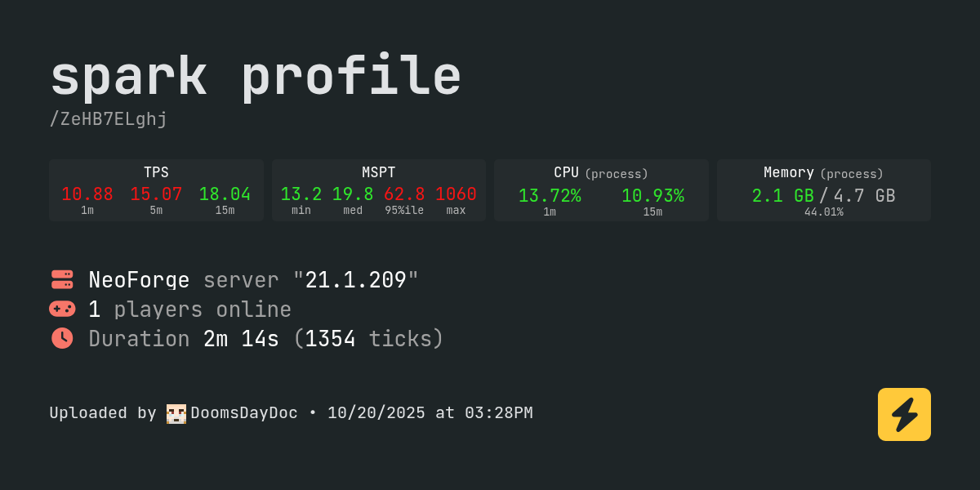The image size is (980, 490).
Task: Click the 1m CPU process value 13.72%
Action: point(550,196)
